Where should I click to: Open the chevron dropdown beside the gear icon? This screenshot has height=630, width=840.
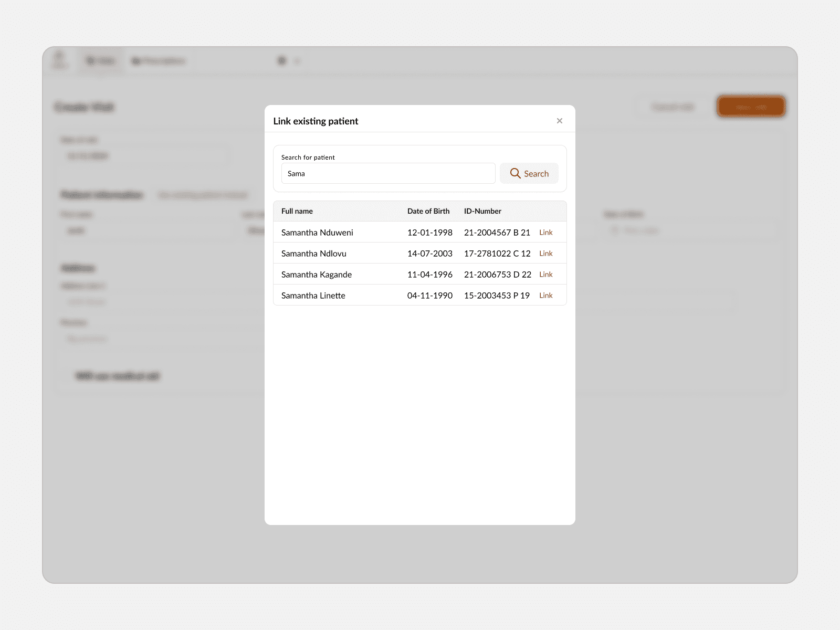(x=296, y=60)
